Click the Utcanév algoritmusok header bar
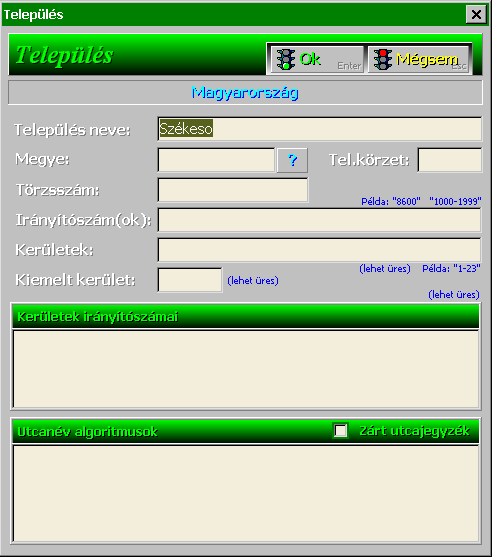Image resolution: width=492 pixels, height=557 pixels. tap(246, 431)
